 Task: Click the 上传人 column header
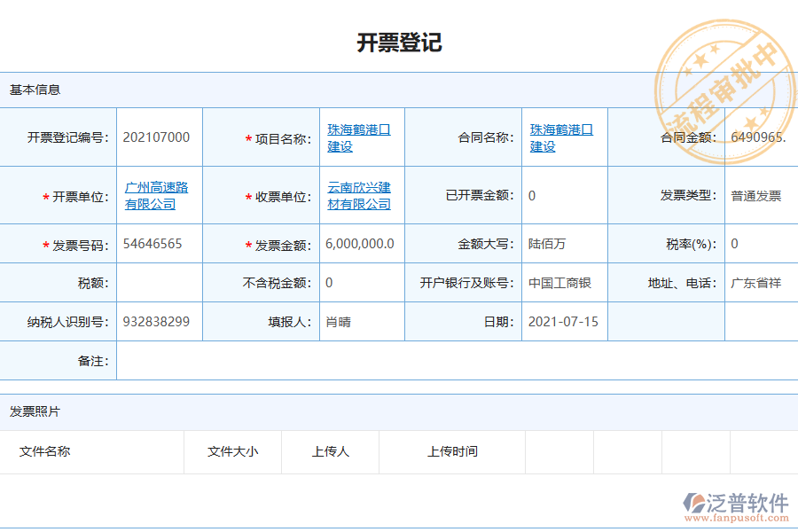[328, 452]
